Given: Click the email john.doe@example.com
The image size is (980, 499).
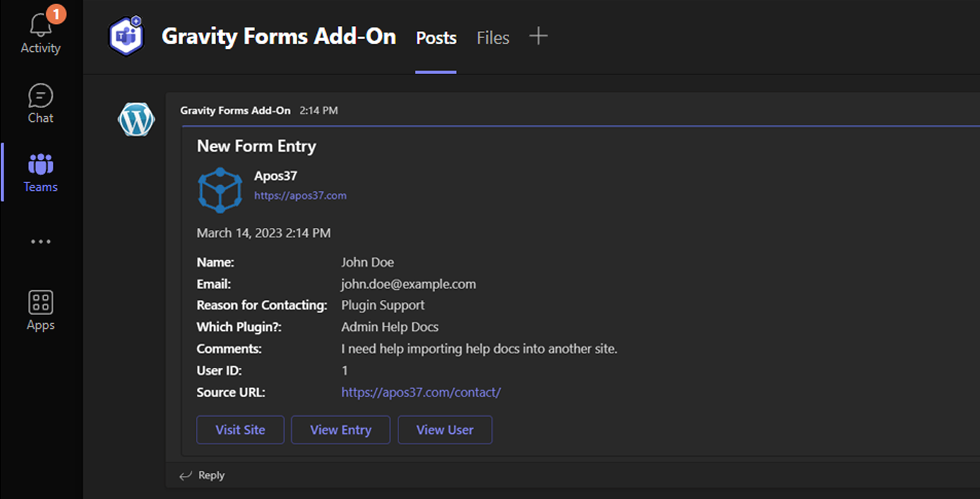Looking at the screenshot, I should coord(409,284).
